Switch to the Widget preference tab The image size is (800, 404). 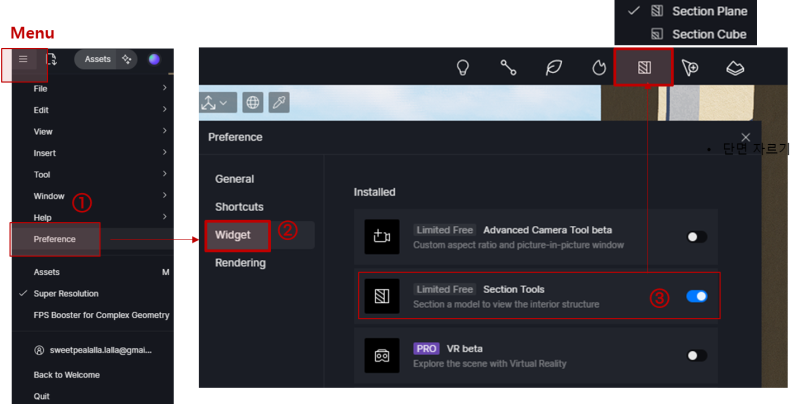pos(233,235)
